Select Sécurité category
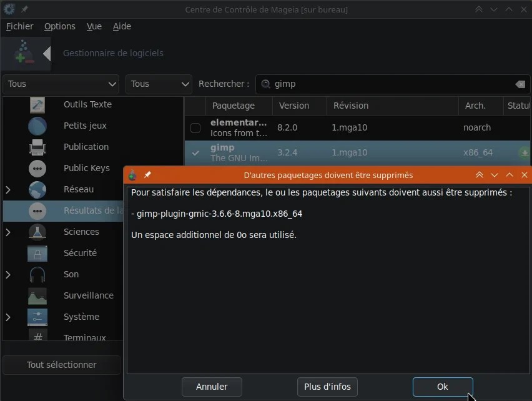 (x=80, y=253)
